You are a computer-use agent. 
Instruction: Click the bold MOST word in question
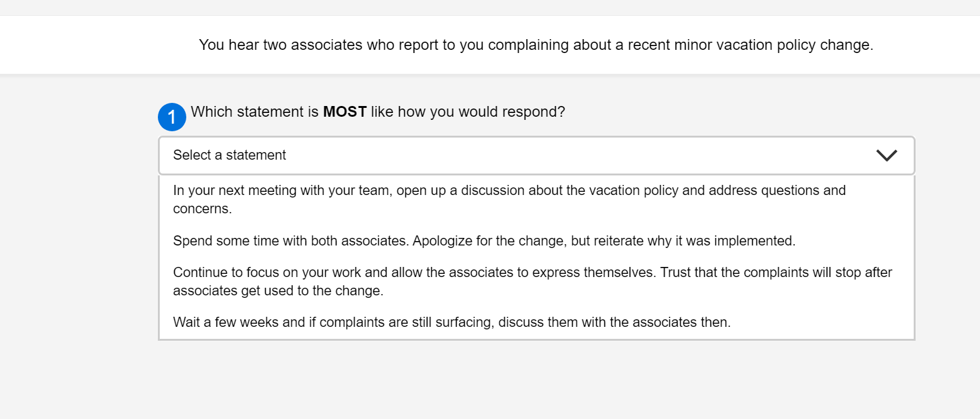pyautogui.click(x=345, y=112)
